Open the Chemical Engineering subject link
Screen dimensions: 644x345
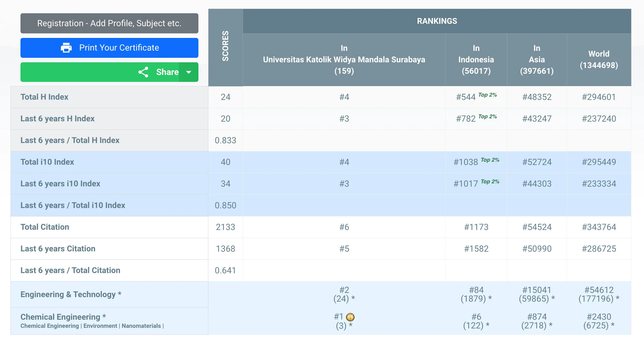click(60, 317)
